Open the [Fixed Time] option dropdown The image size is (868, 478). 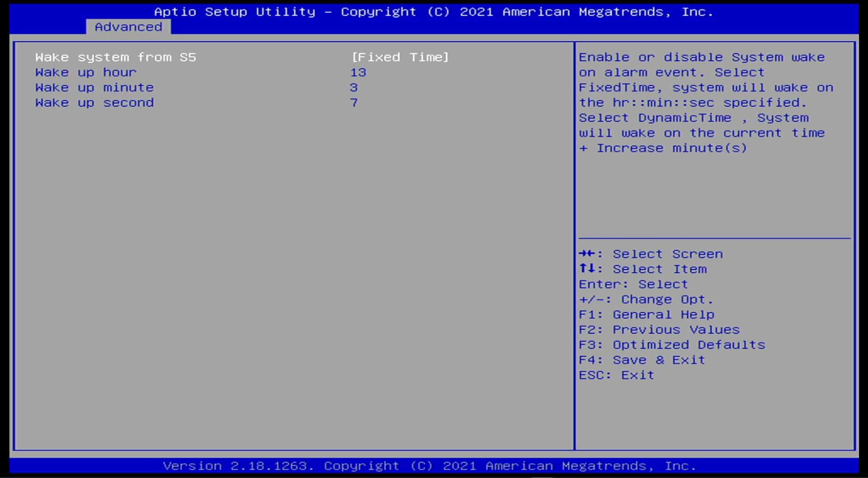tap(400, 57)
